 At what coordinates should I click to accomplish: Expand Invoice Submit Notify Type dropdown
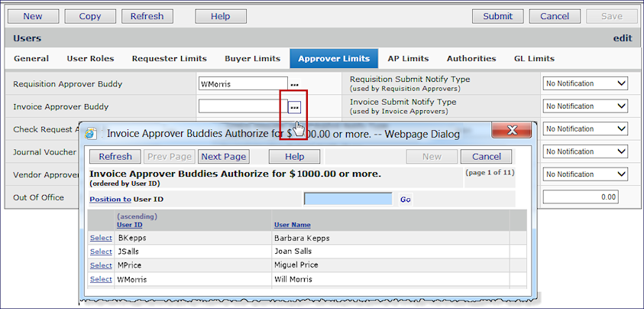tap(584, 106)
